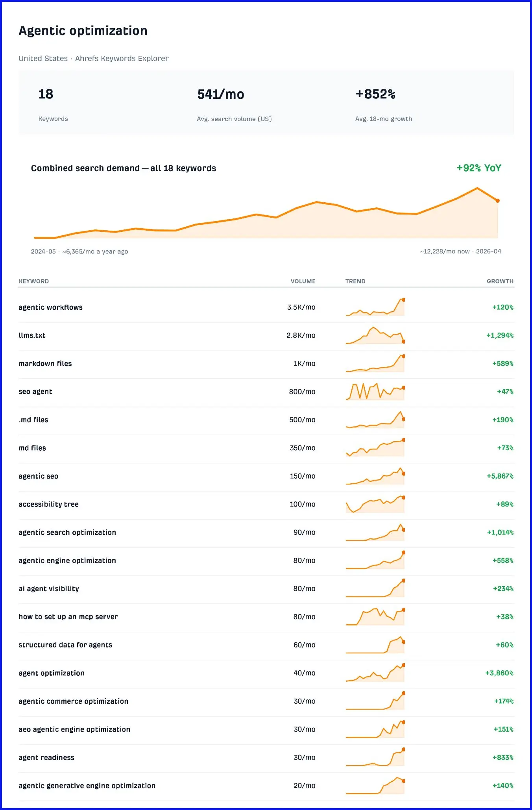Select 'agentic search optimization' keyword

point(67,533)
